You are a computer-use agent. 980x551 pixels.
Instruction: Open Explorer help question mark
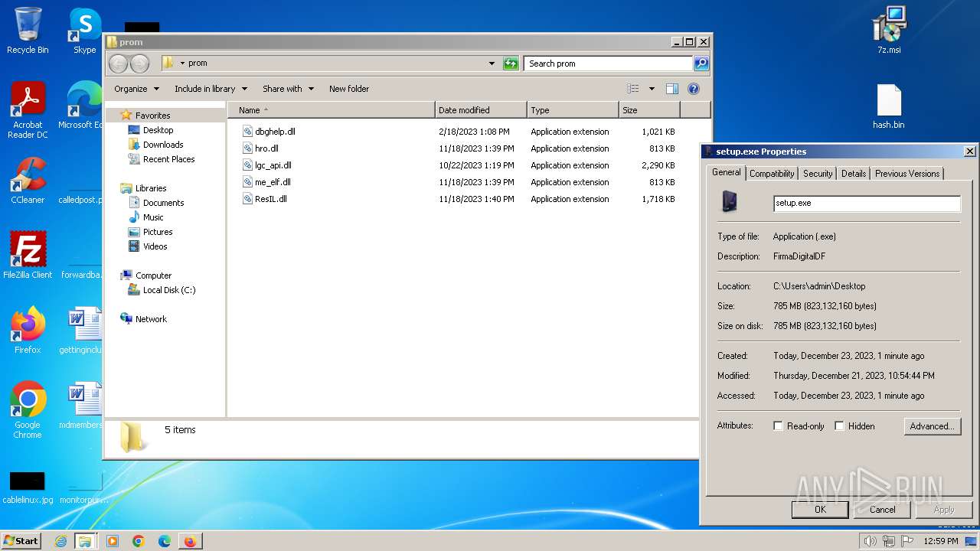[x=694, y=89]
